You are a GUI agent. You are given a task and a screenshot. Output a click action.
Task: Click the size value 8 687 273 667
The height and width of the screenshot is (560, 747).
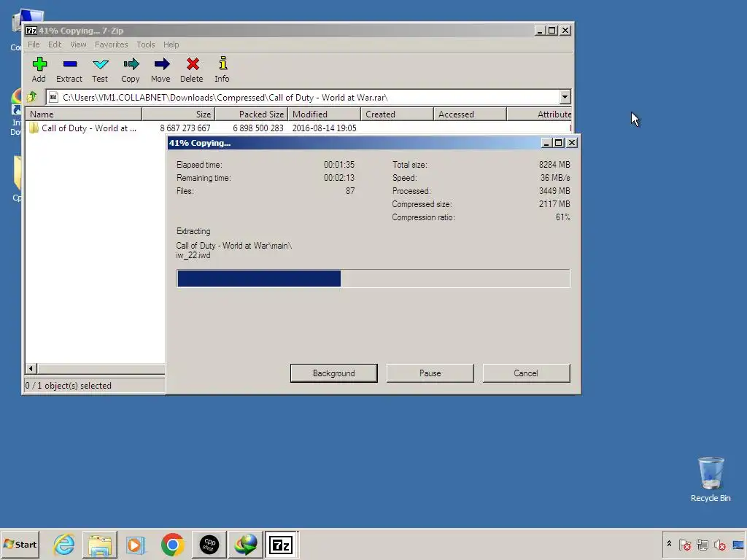pyautogui.click(x=185, y=128)
